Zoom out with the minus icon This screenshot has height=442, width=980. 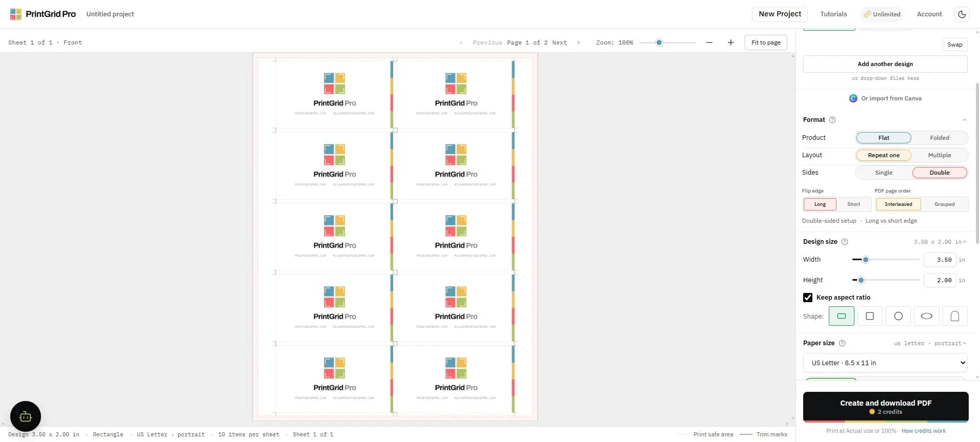[709, 43]
